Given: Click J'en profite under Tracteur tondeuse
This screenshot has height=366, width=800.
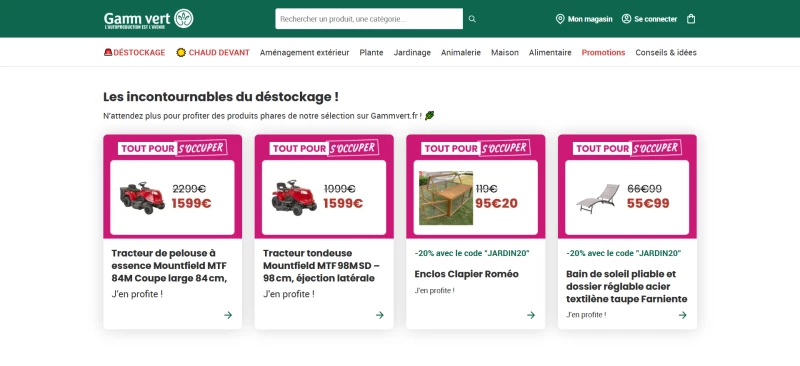Looking at the screenshot, I should click(289, 295).
